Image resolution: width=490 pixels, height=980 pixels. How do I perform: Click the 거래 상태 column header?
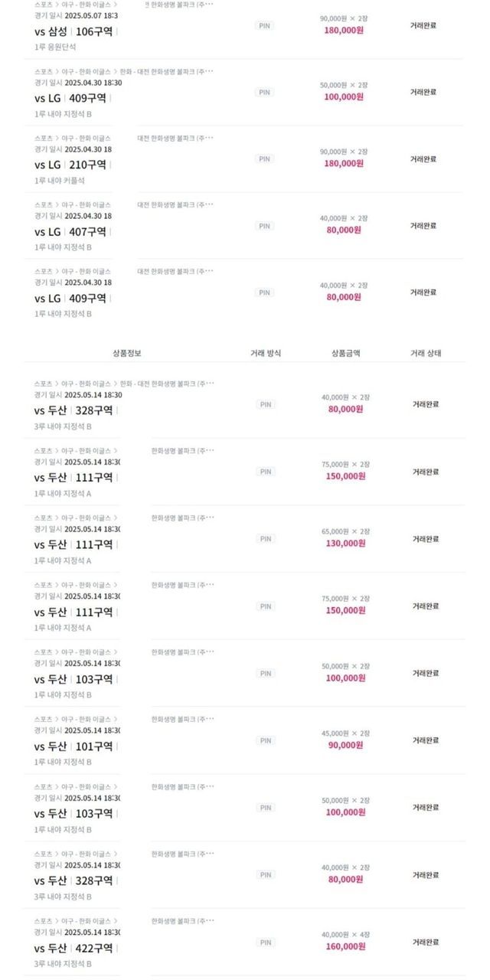tap(426, 353)
